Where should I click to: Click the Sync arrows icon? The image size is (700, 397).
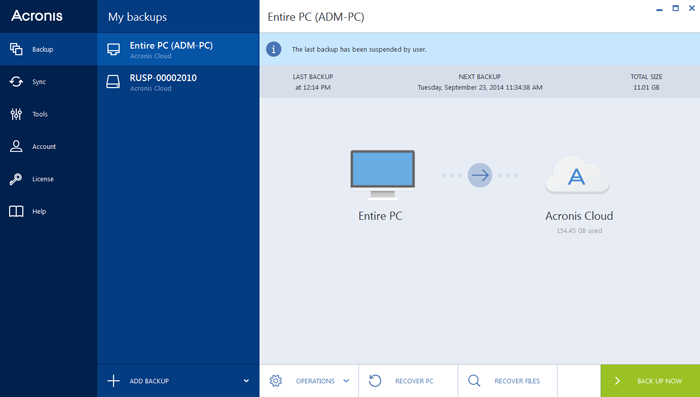tap(16, 82)
